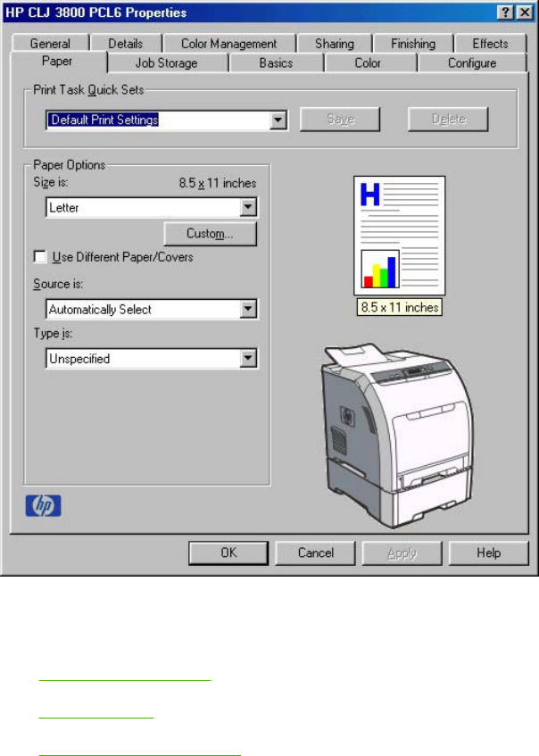Image resolution: width=539 pixels, height=756 pixels.
Task: Open the Configure tab
Action: [472, 63]
